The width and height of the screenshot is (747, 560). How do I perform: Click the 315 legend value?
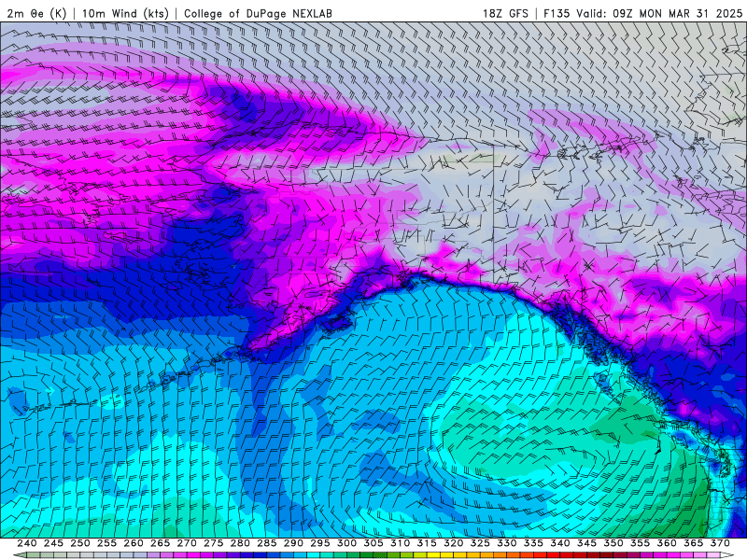(427, 543)
